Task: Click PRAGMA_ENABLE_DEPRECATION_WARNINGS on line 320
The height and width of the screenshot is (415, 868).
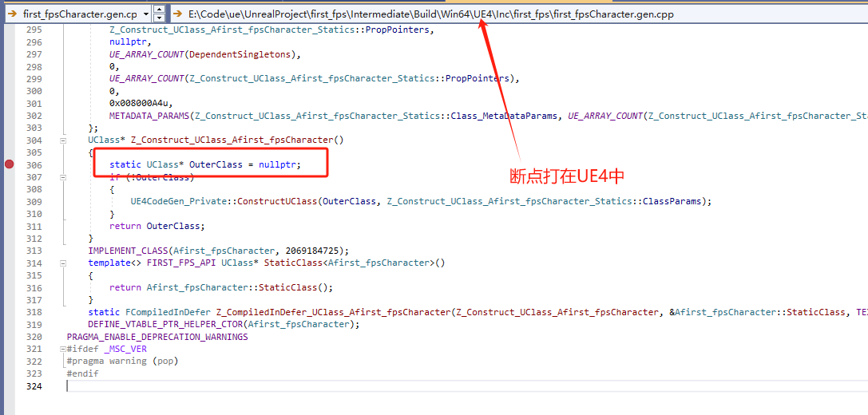Action: (157, 337)
